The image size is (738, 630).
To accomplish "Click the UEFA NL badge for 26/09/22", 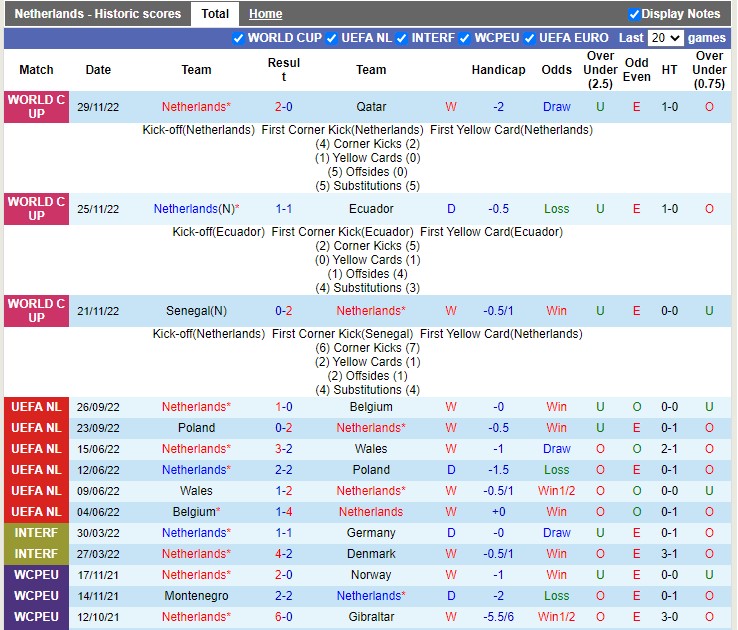I will tap(36, 407).
